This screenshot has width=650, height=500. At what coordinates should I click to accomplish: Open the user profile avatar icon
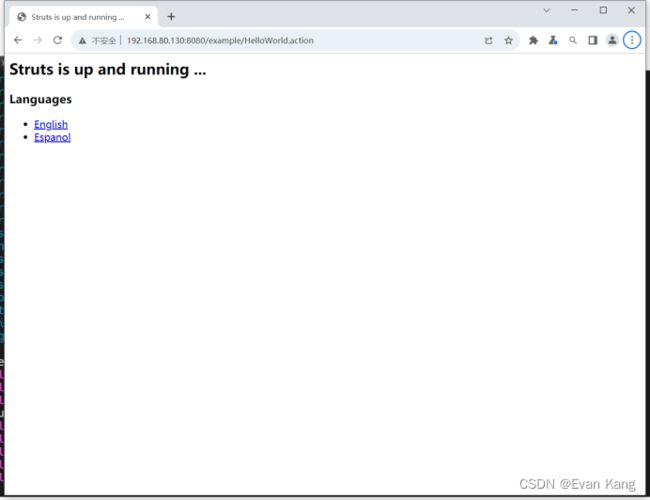(x=612, y=40)
